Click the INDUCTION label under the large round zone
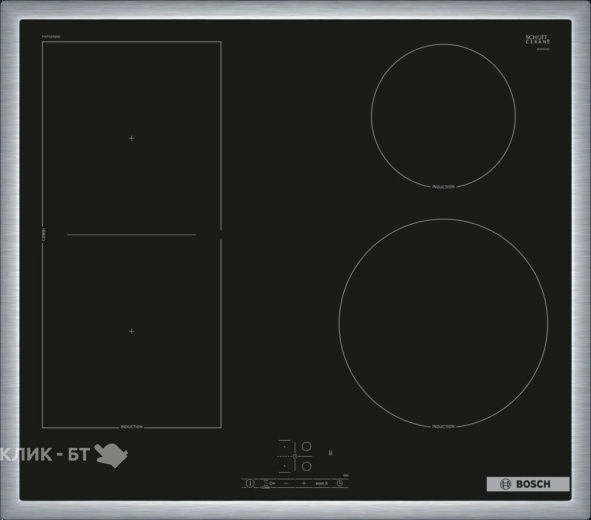The height and width of the screenshot is (520, 591). point(443,427)
